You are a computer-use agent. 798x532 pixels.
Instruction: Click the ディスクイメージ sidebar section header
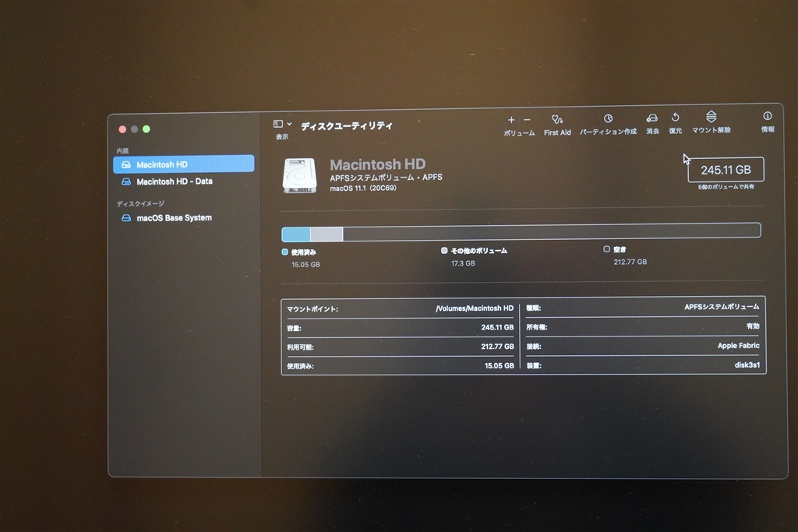point(140,203)
